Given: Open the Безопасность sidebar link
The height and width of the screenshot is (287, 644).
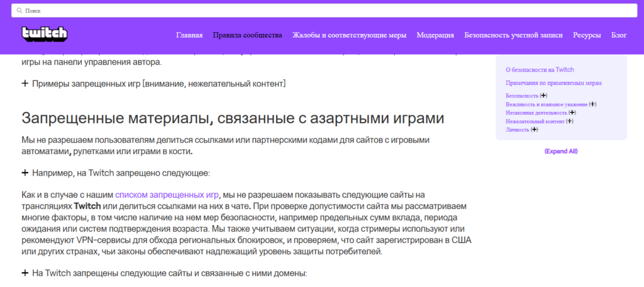Looking at the screenshot, I should 522,96.
